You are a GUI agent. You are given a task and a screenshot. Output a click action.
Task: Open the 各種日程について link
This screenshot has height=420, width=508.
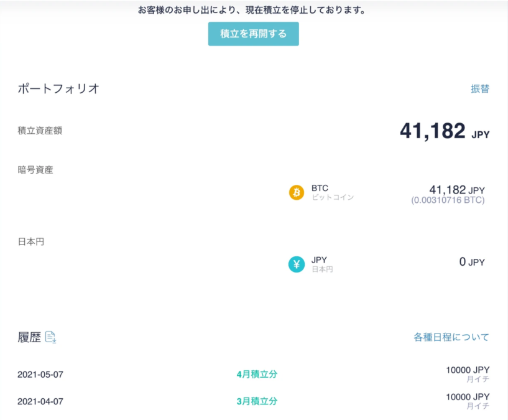tap(451, 337)
